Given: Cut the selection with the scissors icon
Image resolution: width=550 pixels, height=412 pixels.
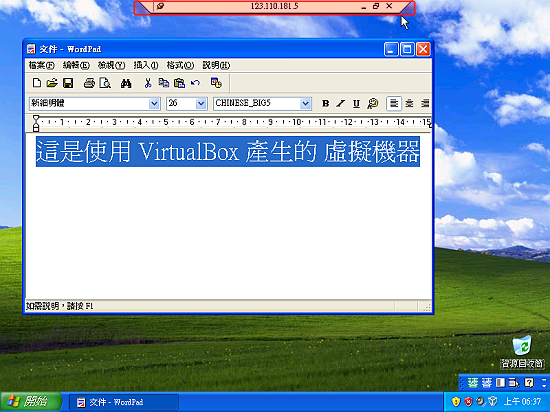Looking at the screenshot, I should [x=148, y=83].
